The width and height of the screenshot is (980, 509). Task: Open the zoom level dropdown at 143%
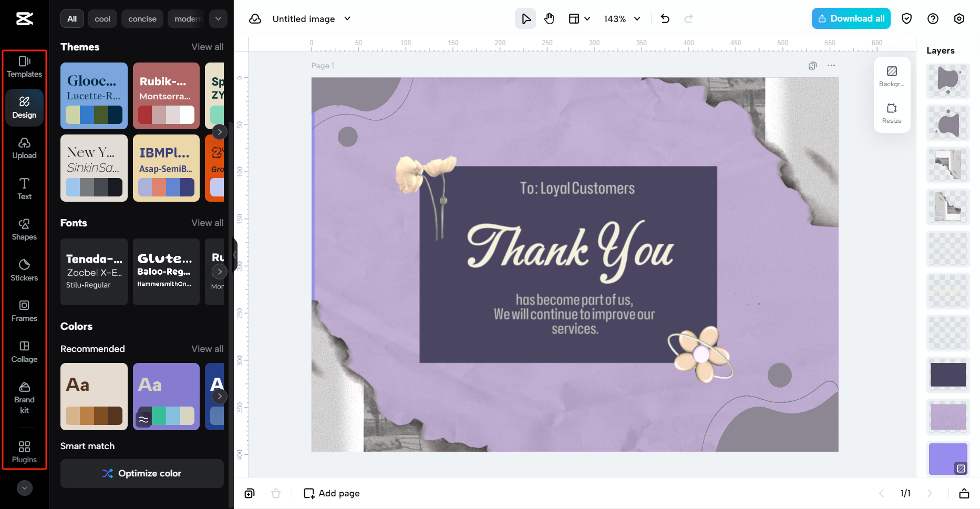tap(622, 18)
